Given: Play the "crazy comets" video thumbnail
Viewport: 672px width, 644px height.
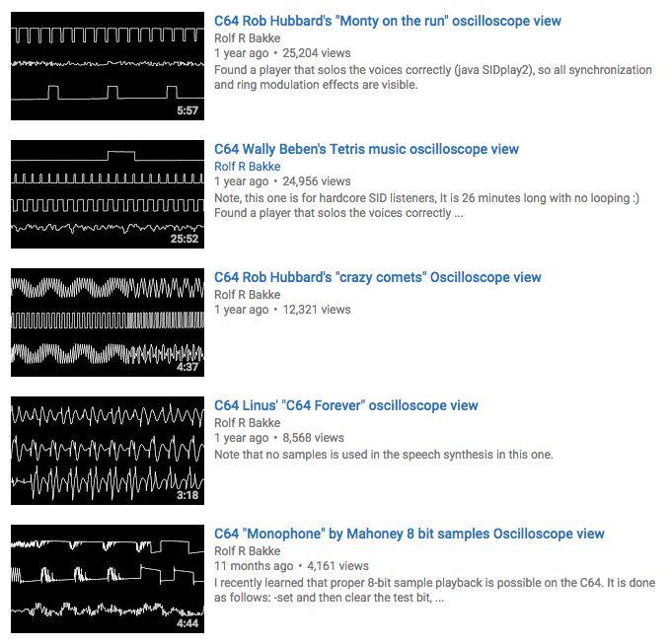Looking at the screenshot, I should click(107, 322).
